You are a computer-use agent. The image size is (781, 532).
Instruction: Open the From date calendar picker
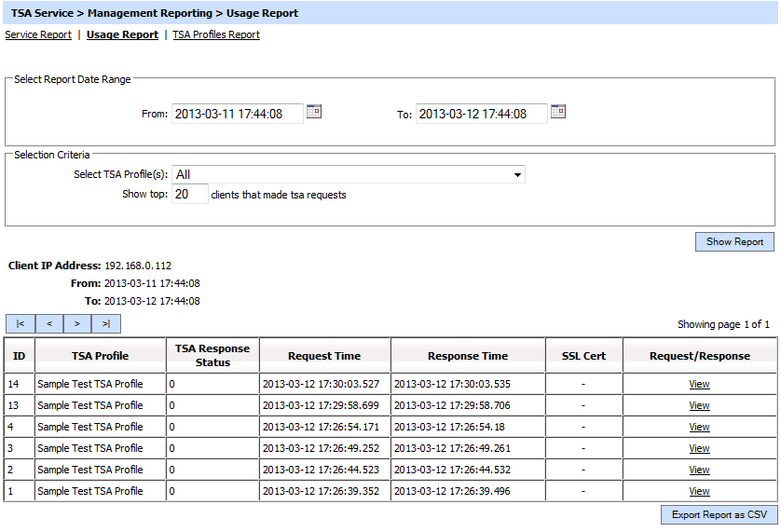point(314,112)
